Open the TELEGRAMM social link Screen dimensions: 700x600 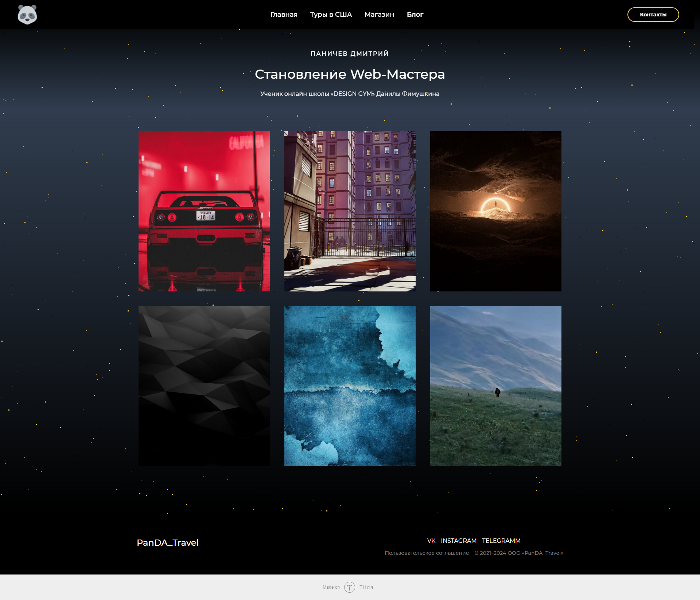[501, 541]
